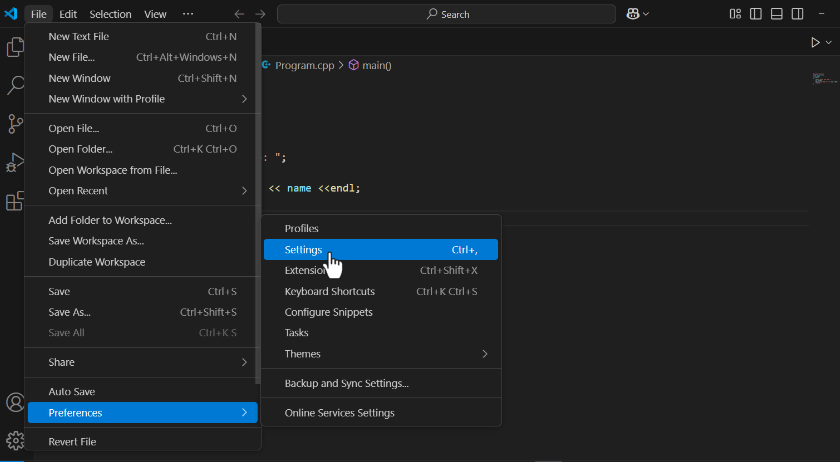Choose Keyboard Shortcuts menu entry
The width and height of the screenshot is (840, 462).
381,292
